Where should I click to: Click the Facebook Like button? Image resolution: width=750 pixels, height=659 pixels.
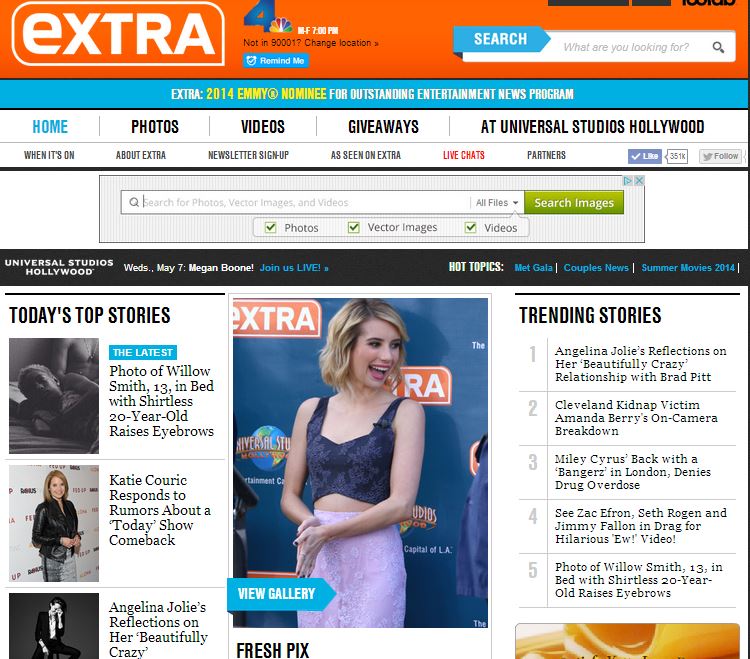645,156
